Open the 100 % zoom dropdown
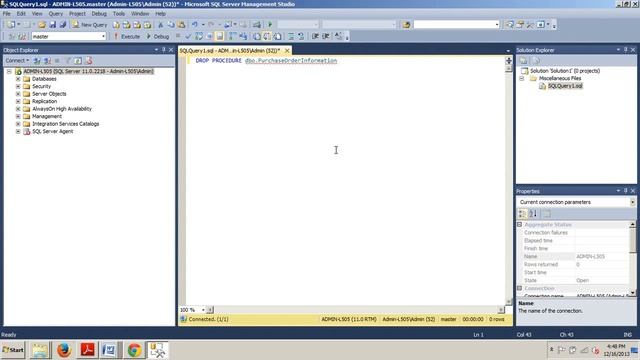The height and width of the screenshot is (360, 640). pos(203,310)
